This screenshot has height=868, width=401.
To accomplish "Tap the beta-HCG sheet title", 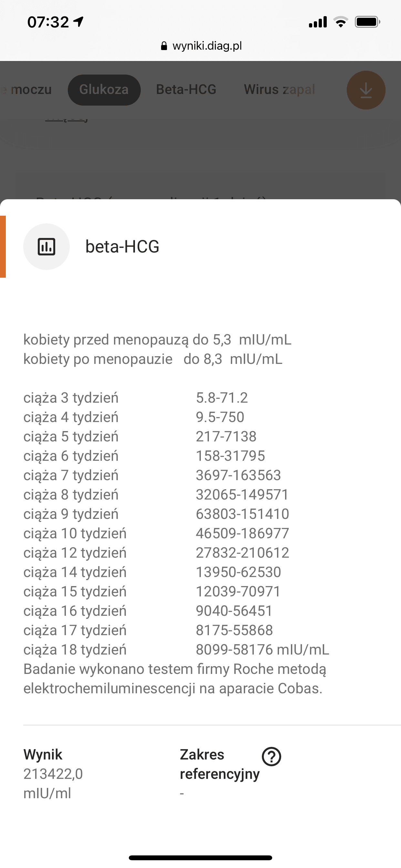I will [122, 247].
